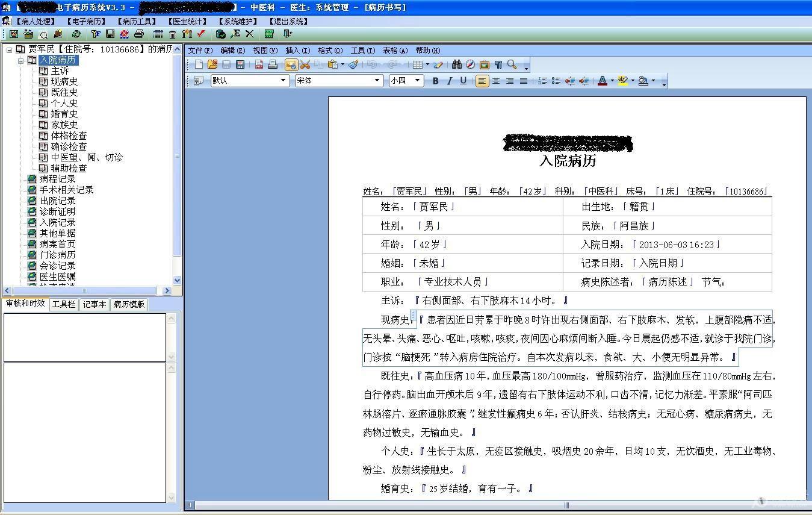Screen dimensions: 812x515
Task: Open the 插入(I) menu
Action: [x=297, y=51]
